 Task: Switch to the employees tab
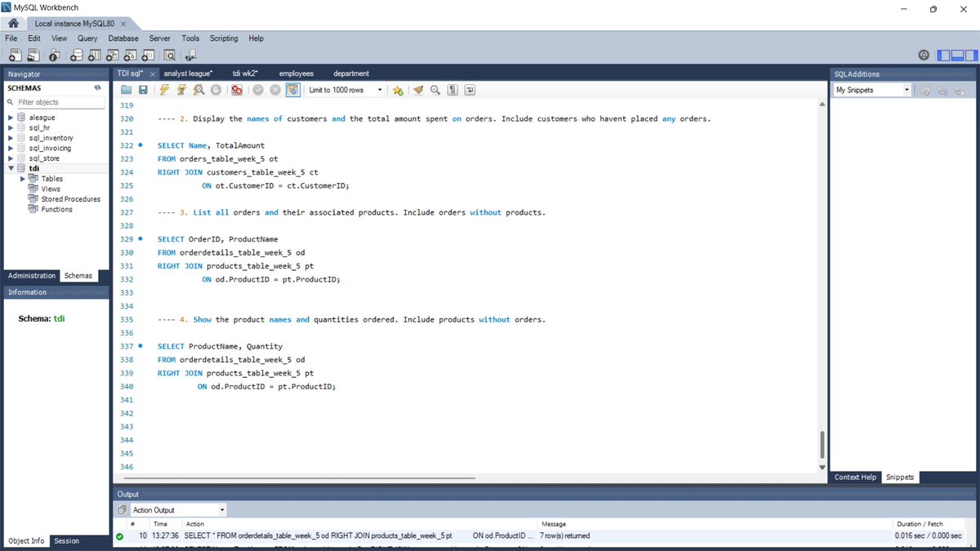coord(296,73)
